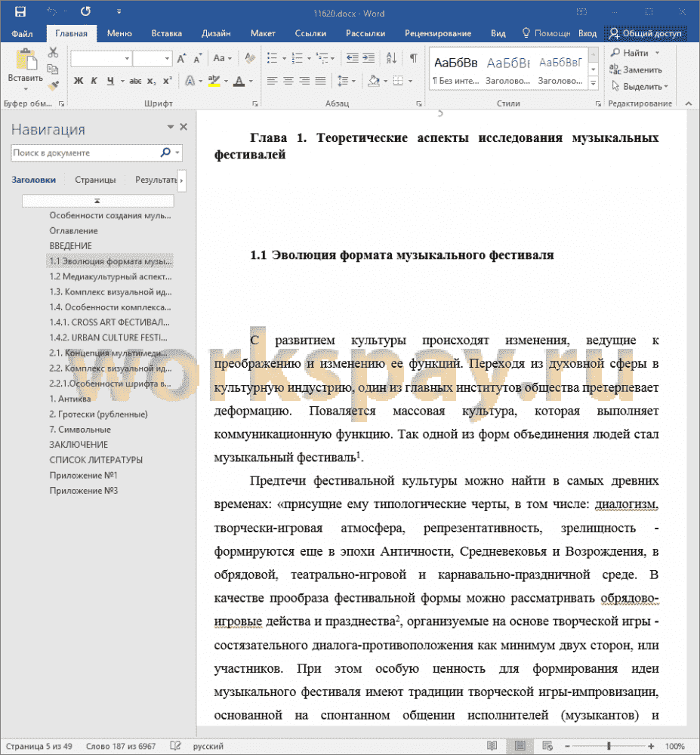Toggle strikethrough formatting
The image size is (700, 755).
[135, 81]
